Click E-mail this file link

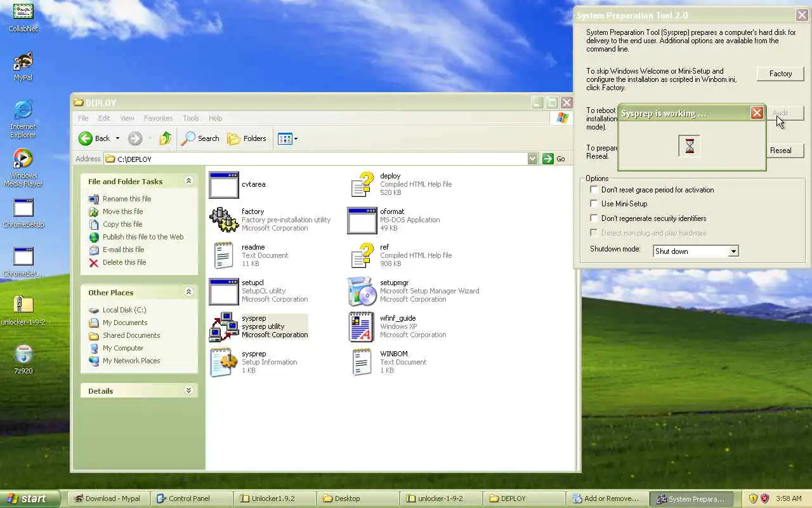pyautogui.click(x=123, y=250)
